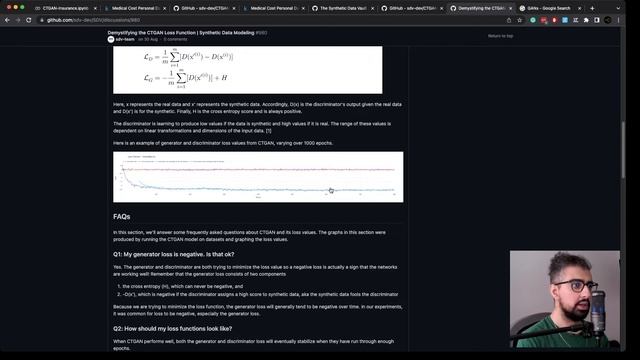Open the dark profile avatar in the toolbar
640x360 pixels.
608,20
